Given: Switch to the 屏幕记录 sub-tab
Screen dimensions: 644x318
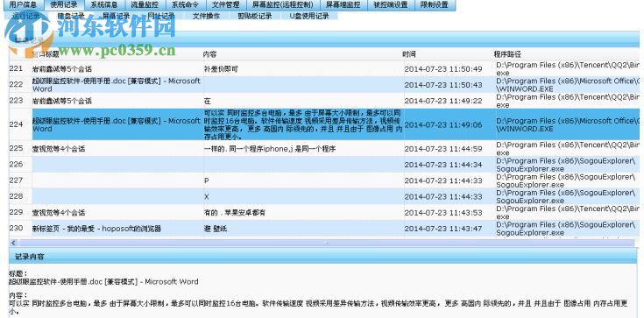Looking at the screenshot, I should tap(117, 16).
